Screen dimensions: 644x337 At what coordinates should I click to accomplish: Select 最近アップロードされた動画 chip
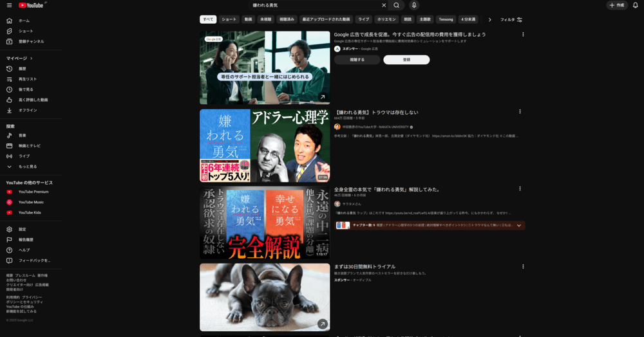coord(326,19)
